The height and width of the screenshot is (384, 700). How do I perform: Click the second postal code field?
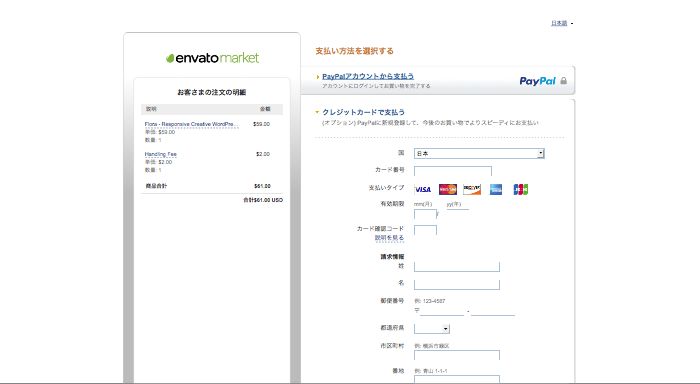point(493,311)
